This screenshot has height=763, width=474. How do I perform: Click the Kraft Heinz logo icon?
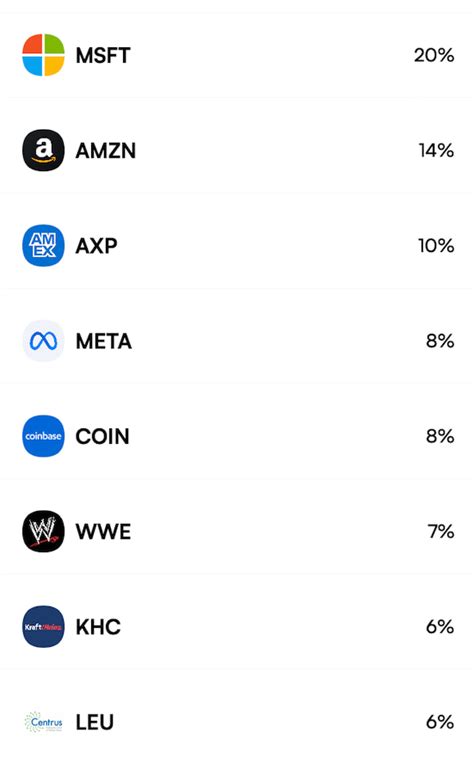(43, 627)
